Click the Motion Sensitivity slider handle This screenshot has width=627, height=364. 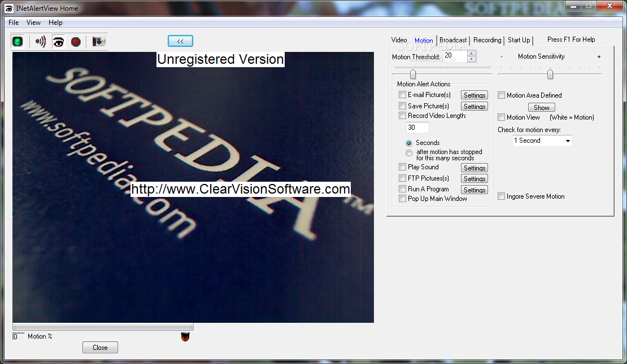(550, 74)
